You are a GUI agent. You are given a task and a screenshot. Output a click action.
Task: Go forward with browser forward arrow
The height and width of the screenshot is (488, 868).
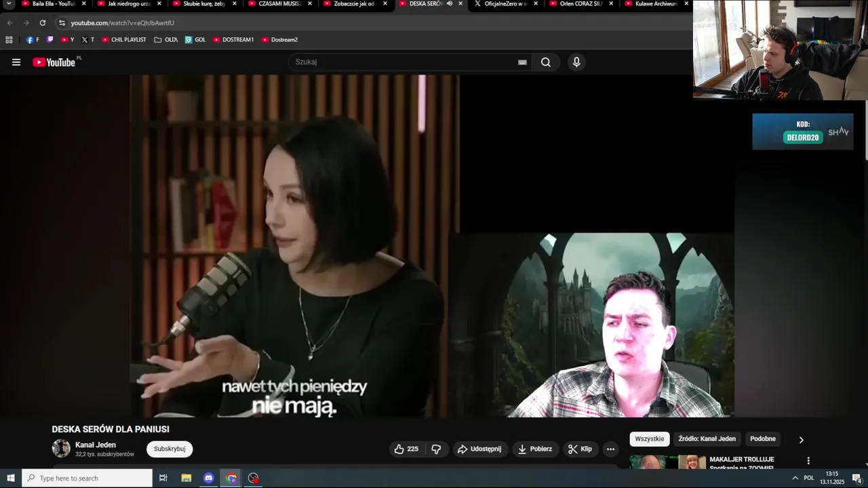pos(26,23)
